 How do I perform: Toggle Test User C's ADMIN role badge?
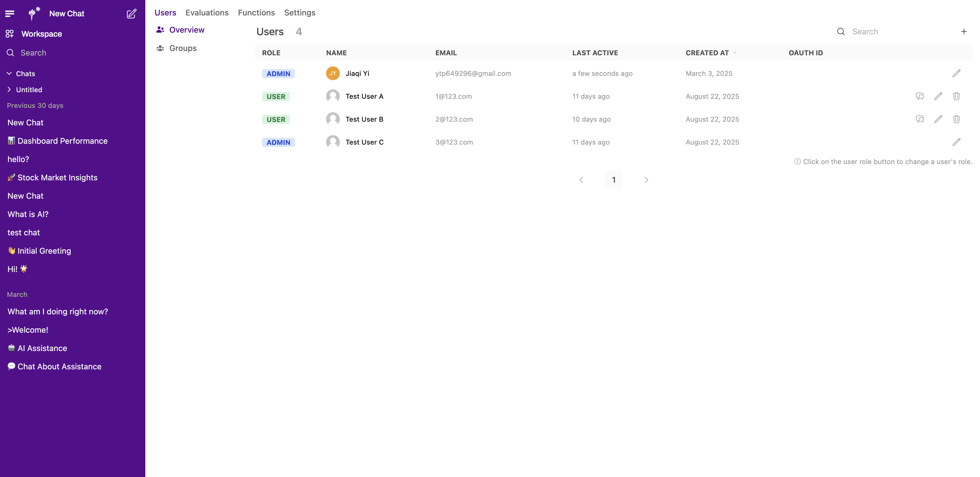[x=278, y=142]
